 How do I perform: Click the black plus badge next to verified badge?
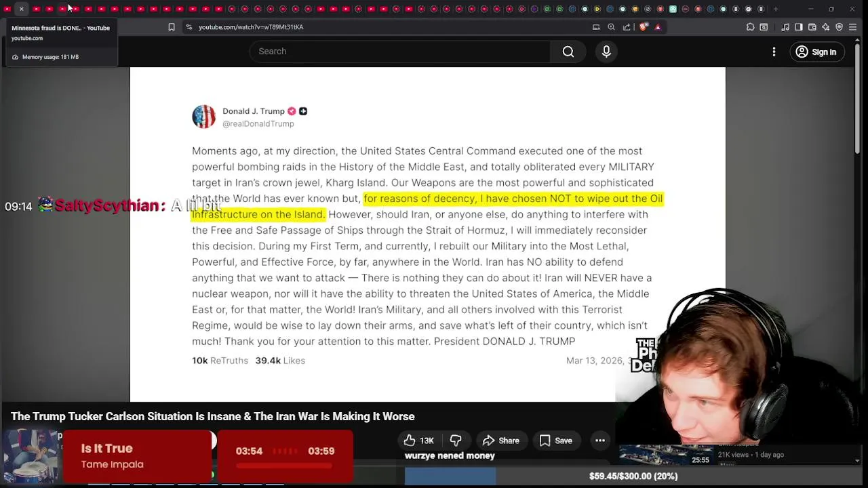303,111
